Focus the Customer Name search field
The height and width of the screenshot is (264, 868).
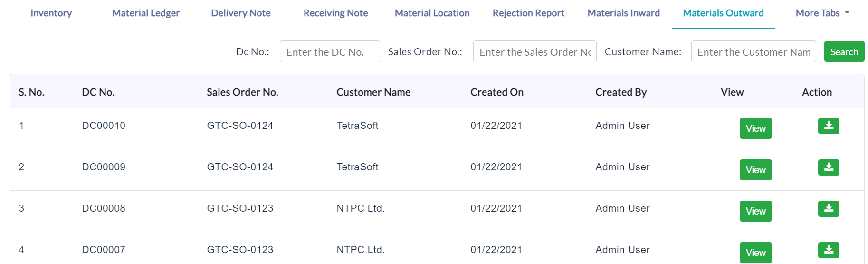[x=754, y=51]
